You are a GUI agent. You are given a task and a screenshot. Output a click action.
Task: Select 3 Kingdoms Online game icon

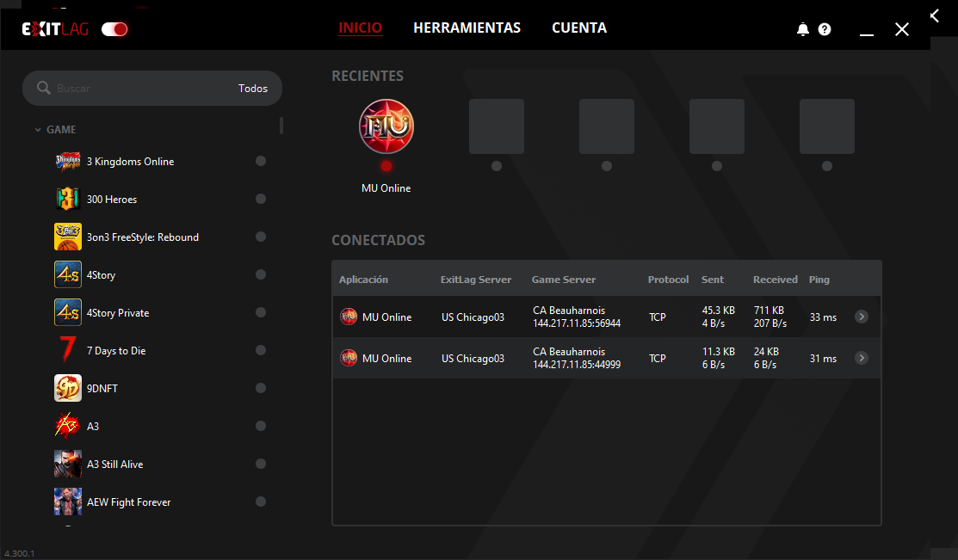[x=68, y=161]
